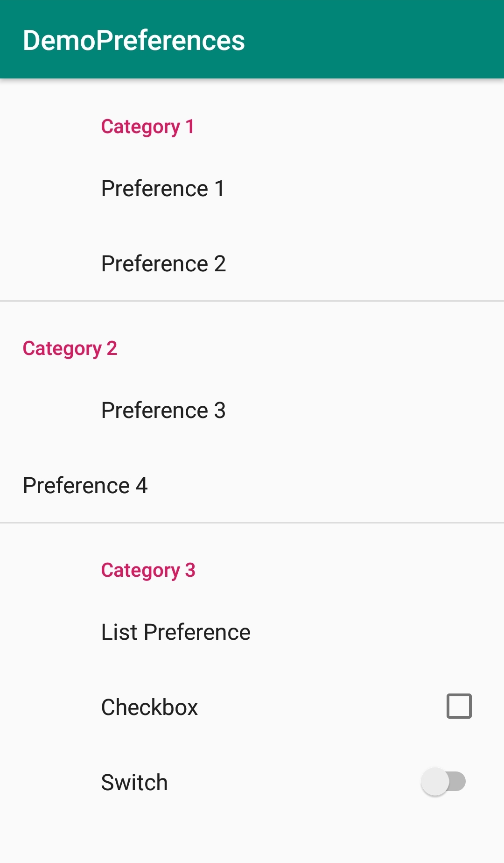Viewport: 504px width, 863px height.
Task: Click the divider line above Category 2
Action: (252, 301)
